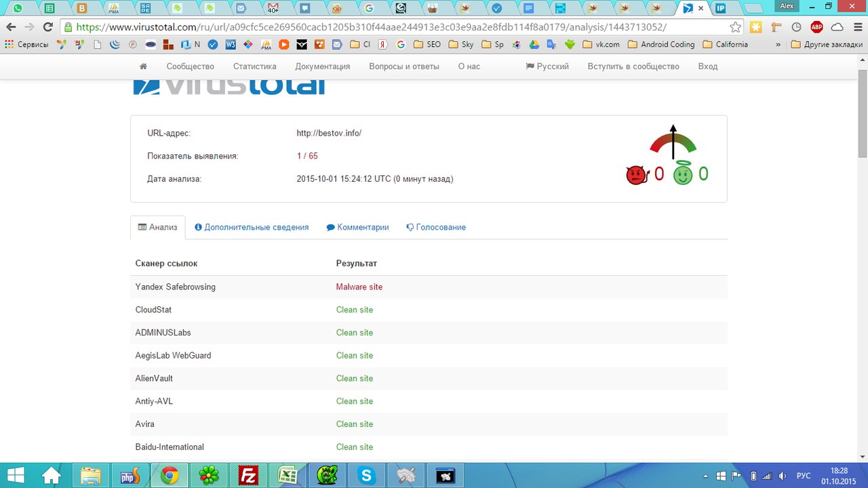Open the Сообщество menu item
The image size is (868, 488).
click(191, 66)
